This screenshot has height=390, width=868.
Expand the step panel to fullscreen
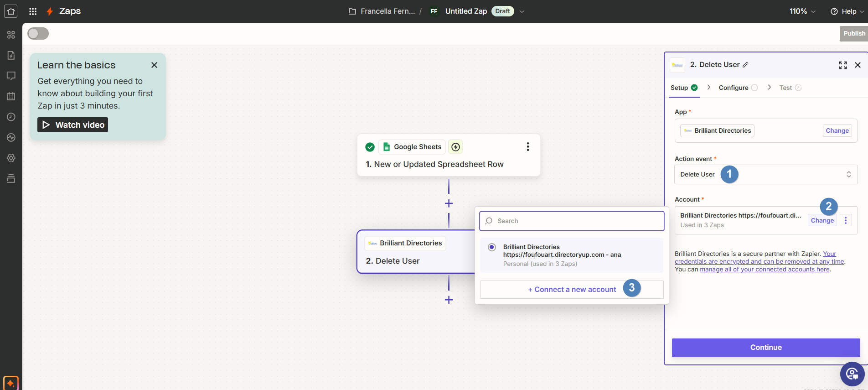pyautogui.click(x=843, y=65)
